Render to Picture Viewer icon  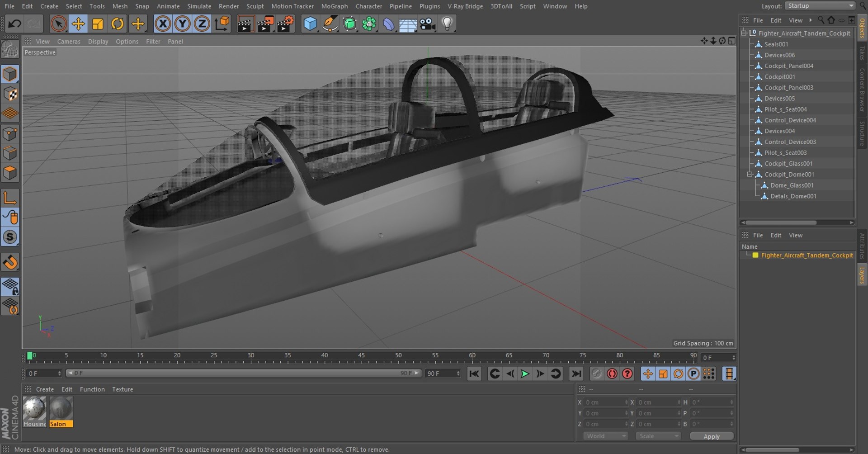265,24
